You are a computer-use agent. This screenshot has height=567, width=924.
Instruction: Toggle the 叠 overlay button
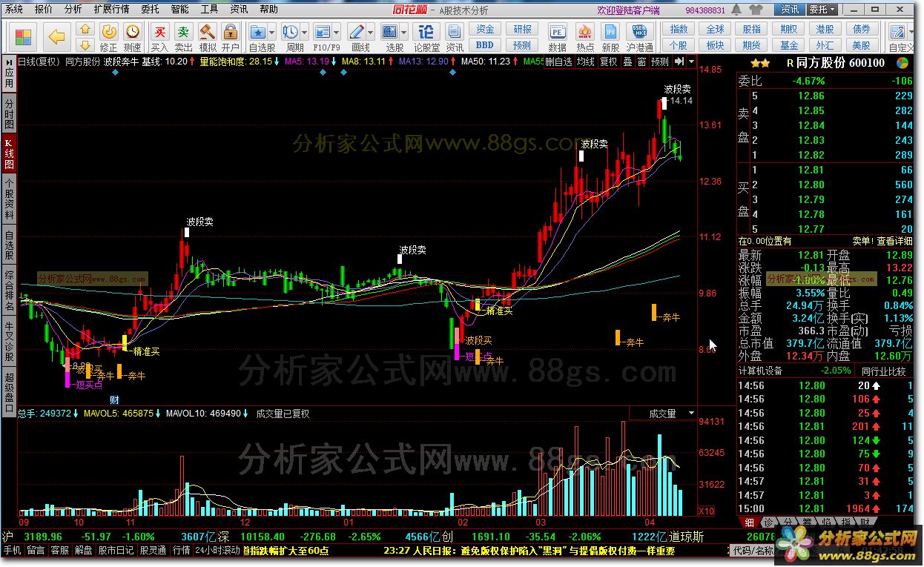(627, 62)
